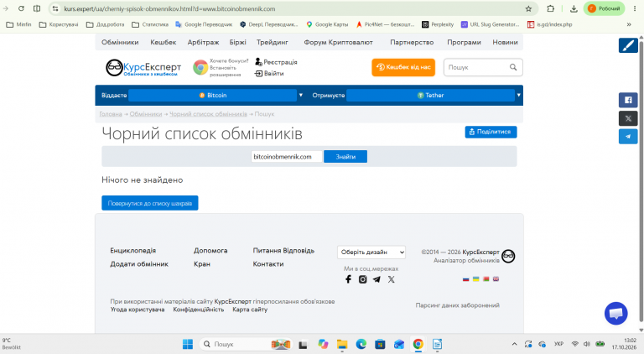The height and width of the screenshot is (354, 644).
Task: Open the browser downloads icon
Action: [x=574, y=8]
